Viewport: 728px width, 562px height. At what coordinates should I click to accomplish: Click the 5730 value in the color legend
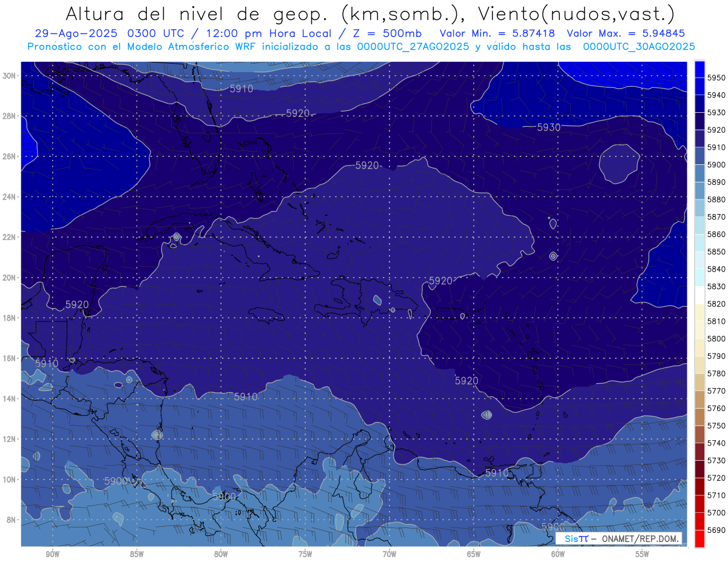click(x=716, y=460)
